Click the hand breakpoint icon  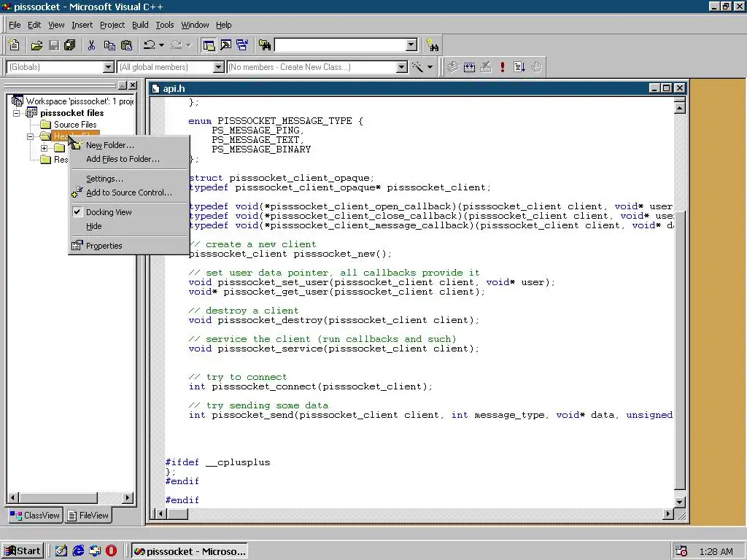coord(536,67)
